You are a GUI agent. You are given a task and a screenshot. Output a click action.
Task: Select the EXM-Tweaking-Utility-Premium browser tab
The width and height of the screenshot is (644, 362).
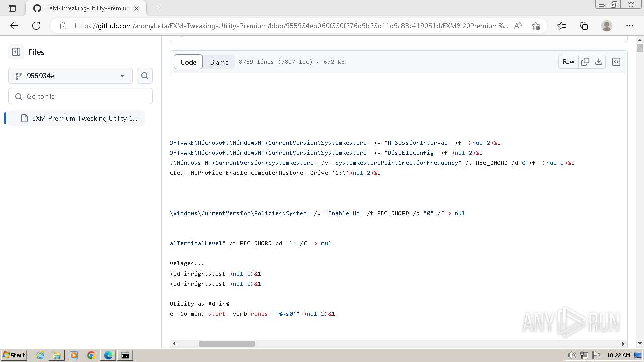coord(87,8)
